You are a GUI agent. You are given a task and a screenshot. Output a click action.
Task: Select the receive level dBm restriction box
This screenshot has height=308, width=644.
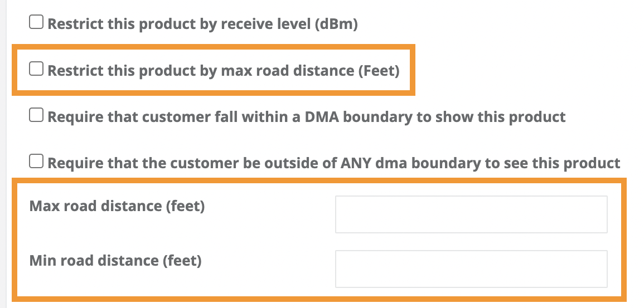[x=36, y=23]
